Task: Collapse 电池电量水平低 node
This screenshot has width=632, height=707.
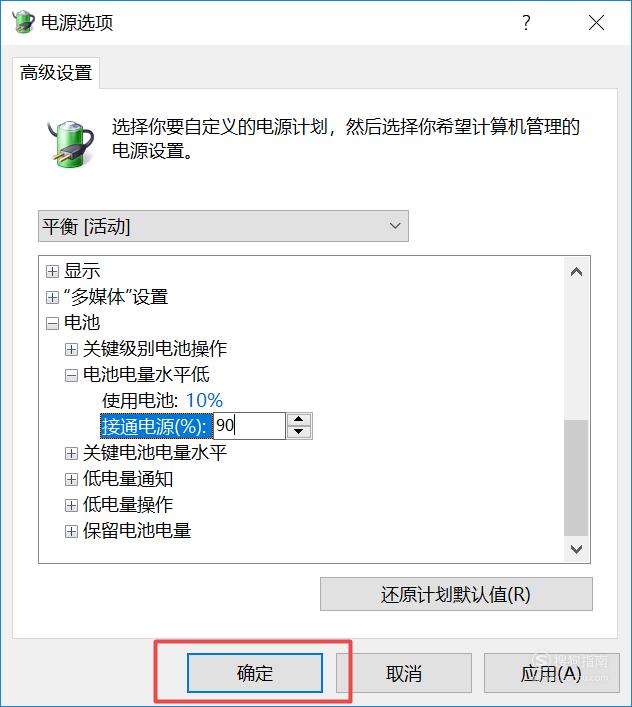Action: (x=71, y=375)
